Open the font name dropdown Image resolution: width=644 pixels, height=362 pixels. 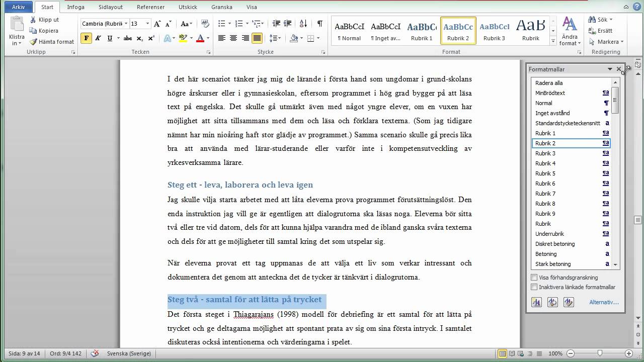point(126,24)
